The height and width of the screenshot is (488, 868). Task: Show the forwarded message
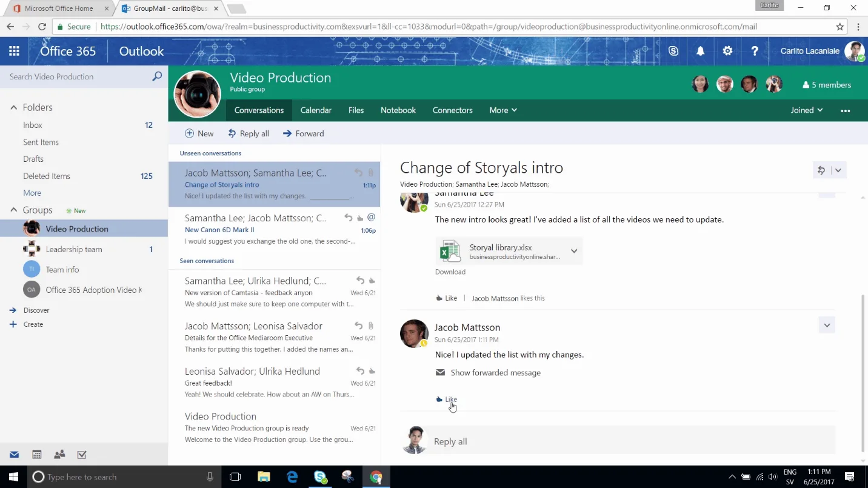[x=495, y=373]
